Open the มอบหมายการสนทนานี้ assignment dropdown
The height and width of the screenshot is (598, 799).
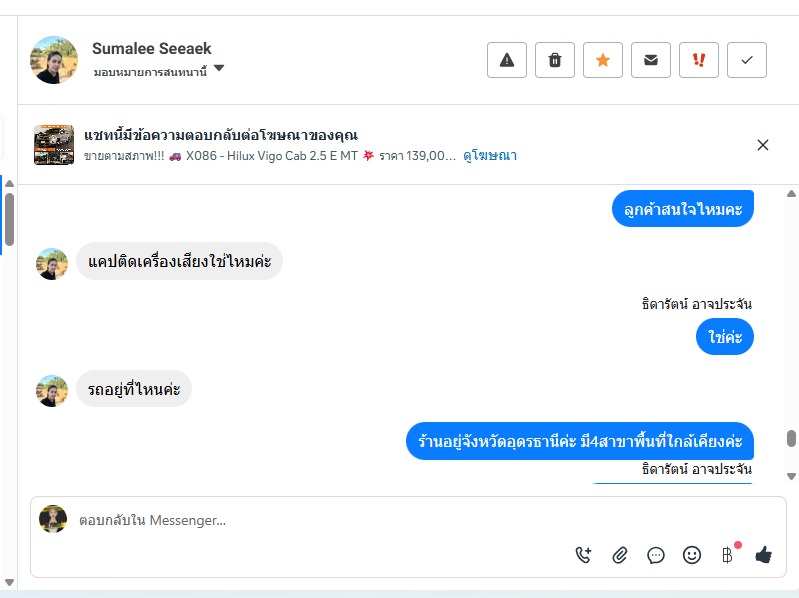(219, 70)
